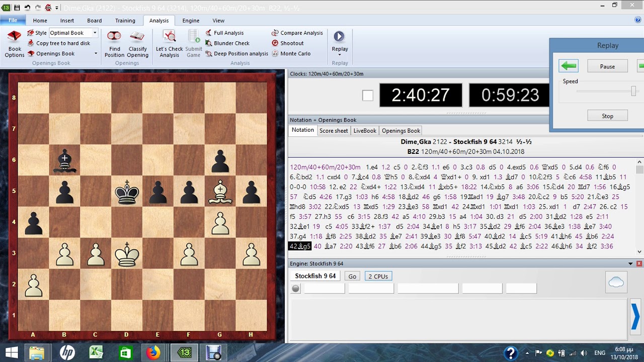Select the LiveBook tab
644x362 pixels.
(365, 131)
